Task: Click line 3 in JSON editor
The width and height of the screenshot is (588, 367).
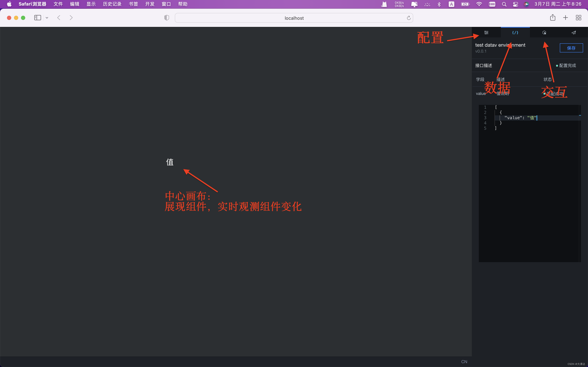Action: click(520, 118)
